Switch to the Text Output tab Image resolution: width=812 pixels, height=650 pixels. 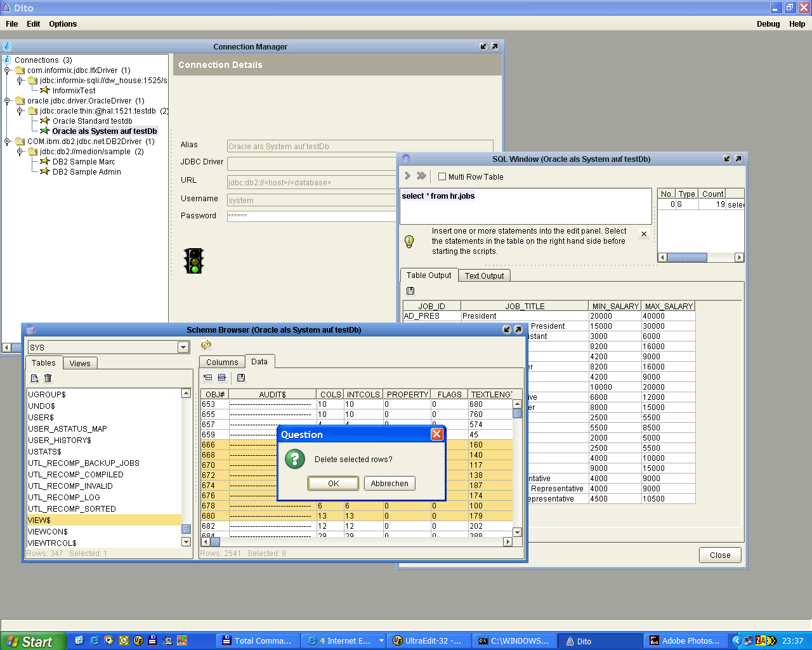coord(484,276)
